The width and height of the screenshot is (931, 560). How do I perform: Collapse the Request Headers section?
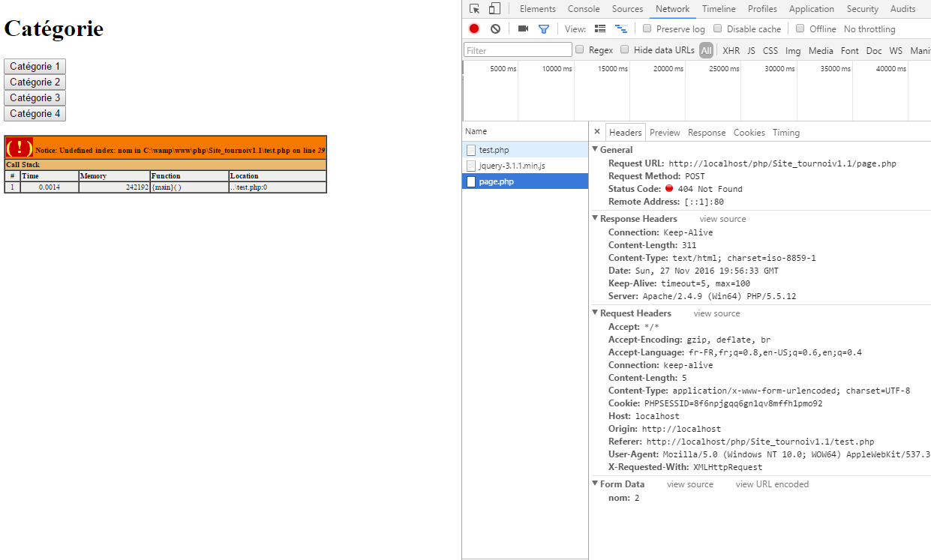(595, 313)
